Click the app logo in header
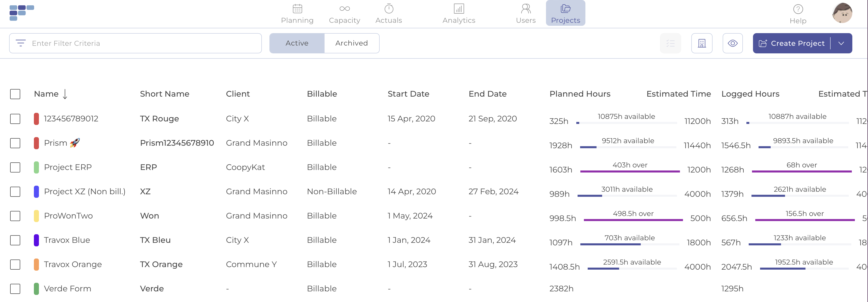 click(22, 13)
